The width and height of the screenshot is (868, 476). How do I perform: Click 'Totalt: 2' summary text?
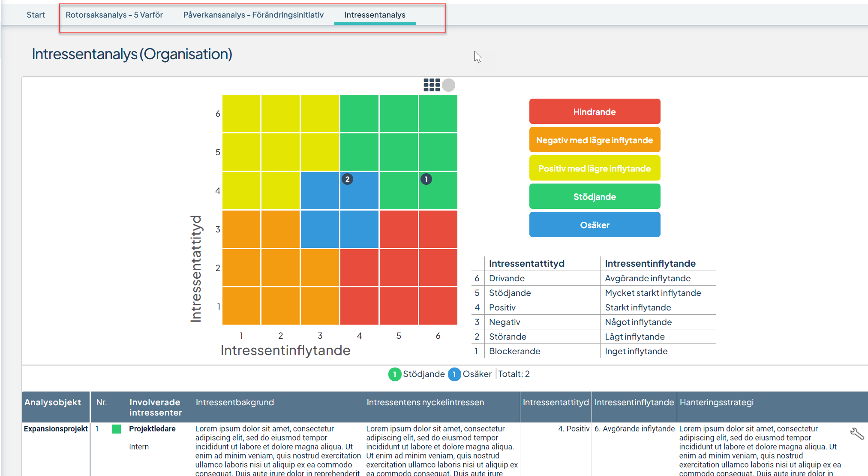[x=514, y=374]
